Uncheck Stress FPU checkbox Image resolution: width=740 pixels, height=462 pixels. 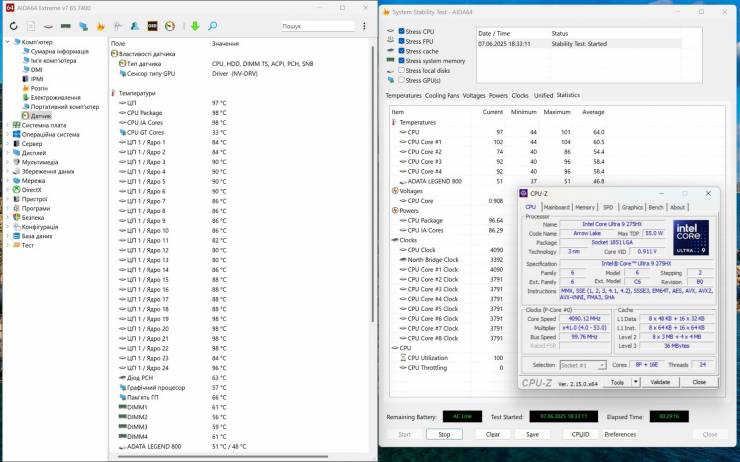coord(401,41)
